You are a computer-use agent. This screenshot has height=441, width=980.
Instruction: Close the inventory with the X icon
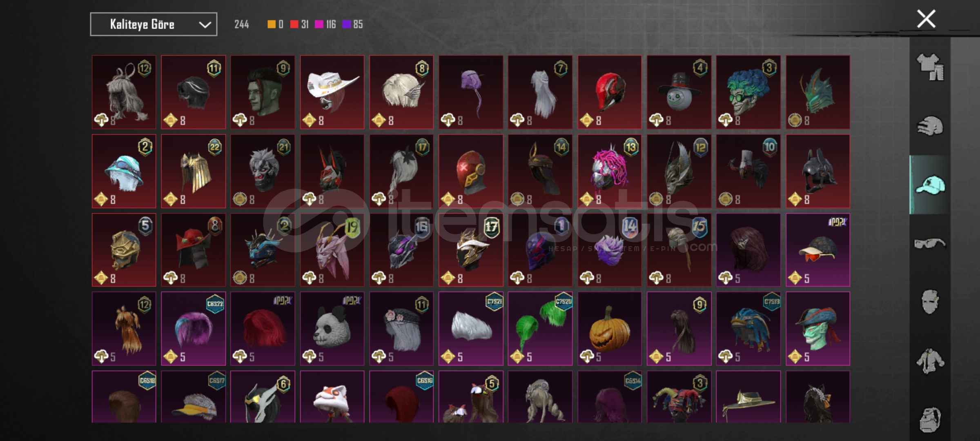click(x=926, y=19)
